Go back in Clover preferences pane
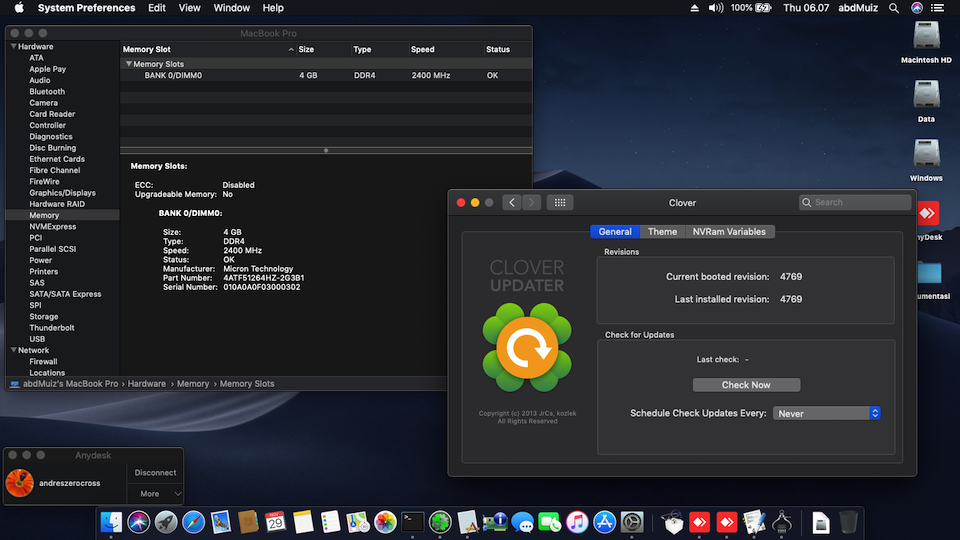The width and height of the screenshot is (960, 540). click(512, 203)
